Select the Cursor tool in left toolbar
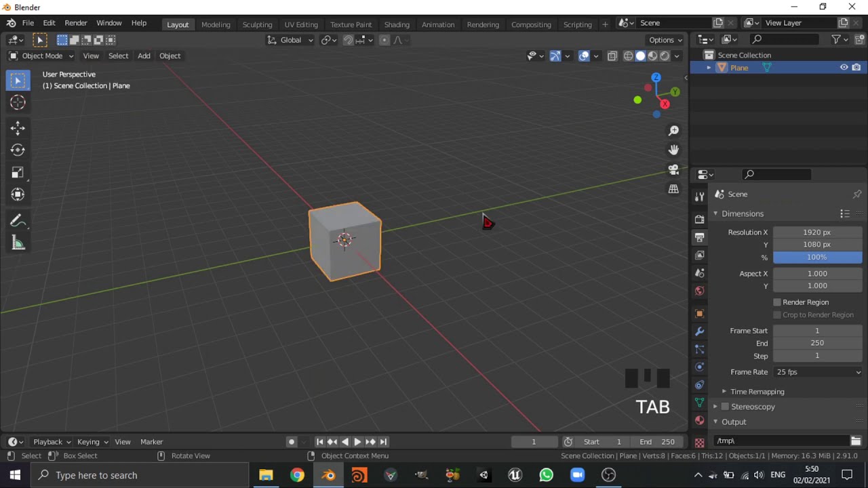Screen dimensions: 868x488 point(18,102)
